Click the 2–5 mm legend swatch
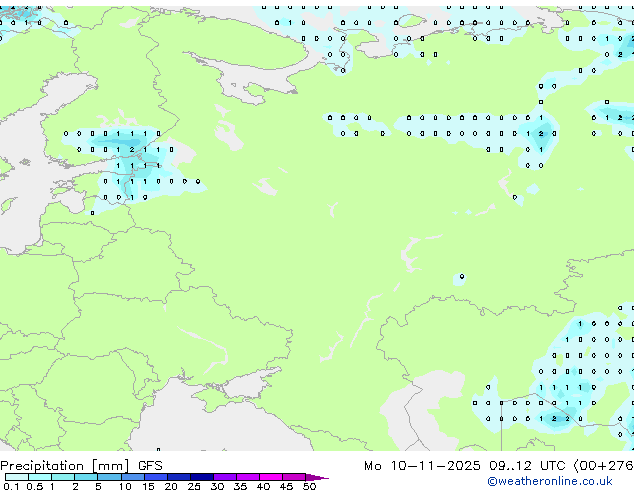The height and width of the screenshot is (490, 634). tap(86, 477)
